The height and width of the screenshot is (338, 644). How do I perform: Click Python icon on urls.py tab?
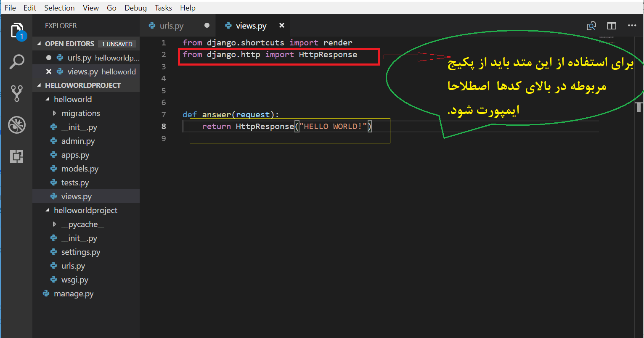pos(152,26)
